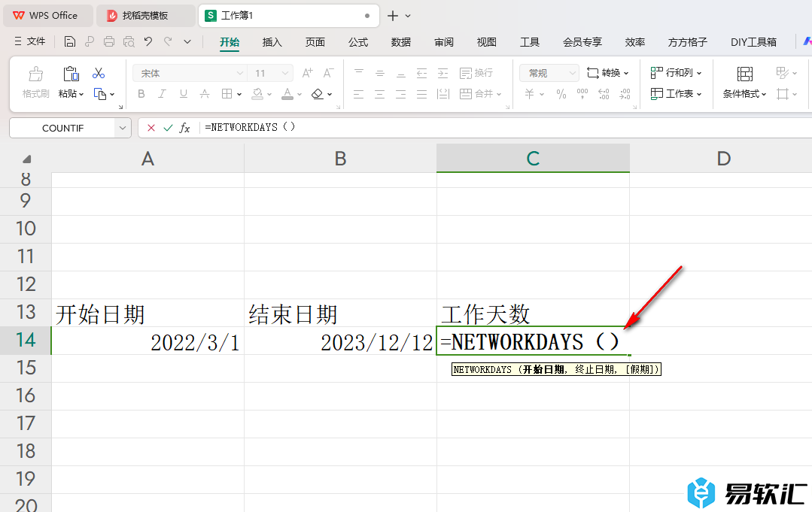
Task: Toggle Wrap Text (换行)
Action: (476, 73)
